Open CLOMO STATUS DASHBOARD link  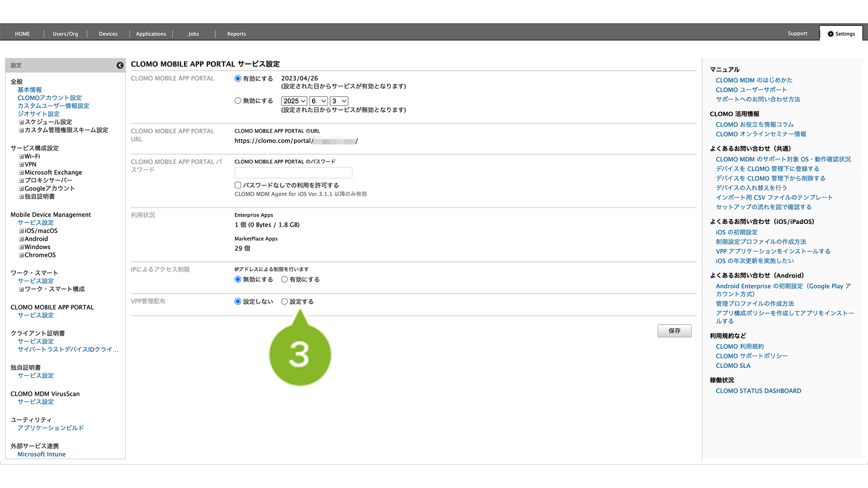[758, 391]
